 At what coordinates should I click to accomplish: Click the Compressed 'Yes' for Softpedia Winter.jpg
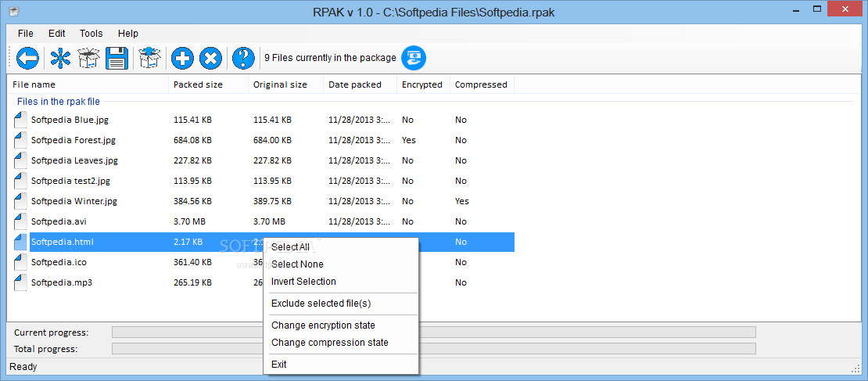(461, 201)
